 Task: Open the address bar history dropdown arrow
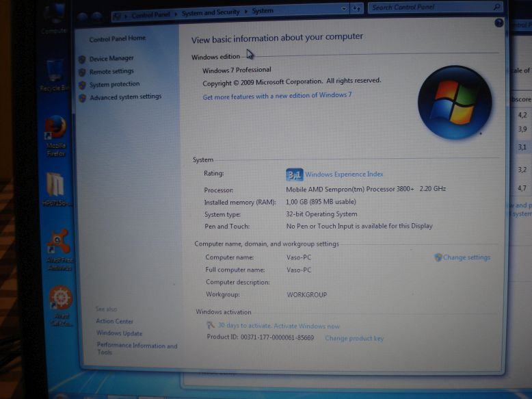click(x=344, y=9)
